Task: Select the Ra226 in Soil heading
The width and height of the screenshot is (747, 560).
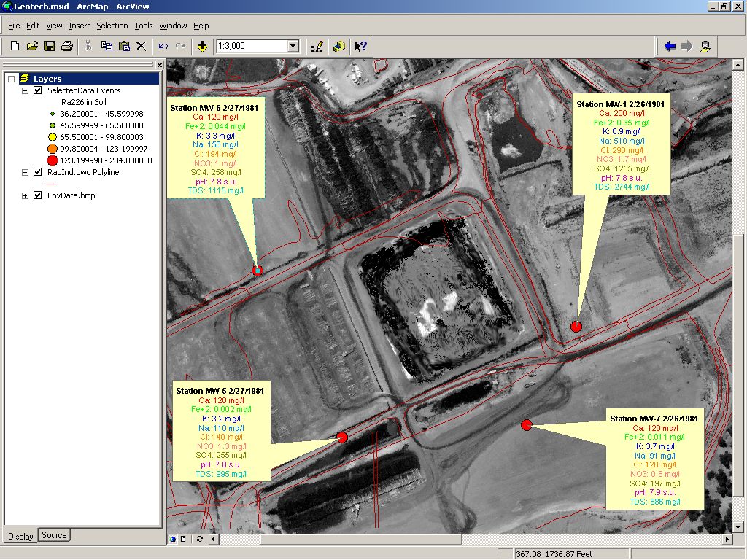Action: pyautogui.click(x=84, y=102)
